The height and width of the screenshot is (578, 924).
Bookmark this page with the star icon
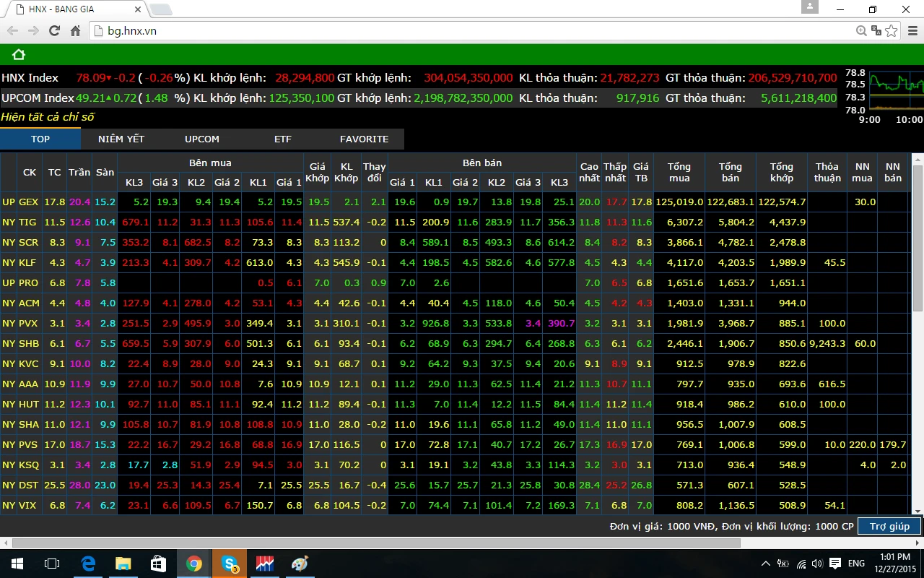pyautogui.click(x=892, y=31)
